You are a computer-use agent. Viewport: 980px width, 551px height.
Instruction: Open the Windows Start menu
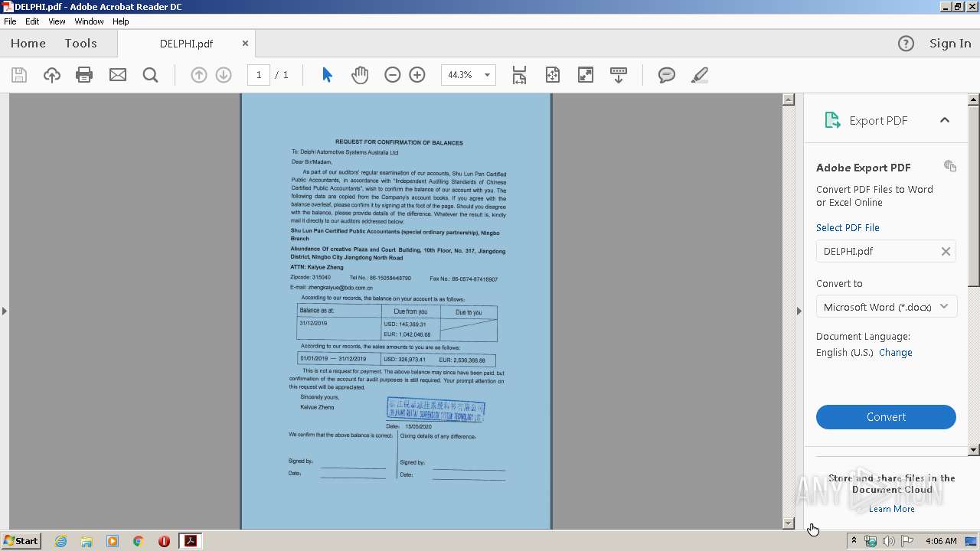coord(21,541)
